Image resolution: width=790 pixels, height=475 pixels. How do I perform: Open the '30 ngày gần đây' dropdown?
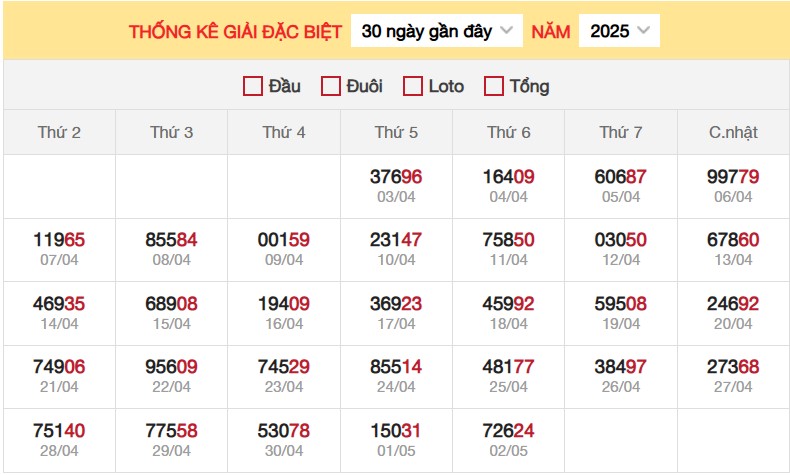436,31
